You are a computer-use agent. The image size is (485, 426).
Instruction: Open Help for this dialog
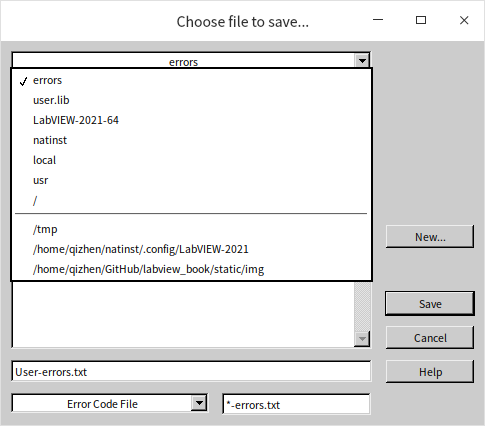click(430, 371)
